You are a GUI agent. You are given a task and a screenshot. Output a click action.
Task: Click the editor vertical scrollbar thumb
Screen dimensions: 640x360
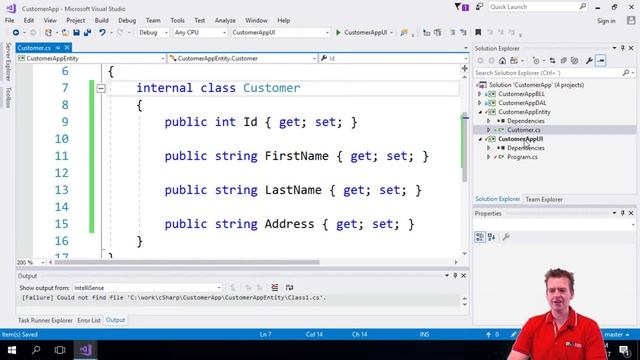point(464,147)
